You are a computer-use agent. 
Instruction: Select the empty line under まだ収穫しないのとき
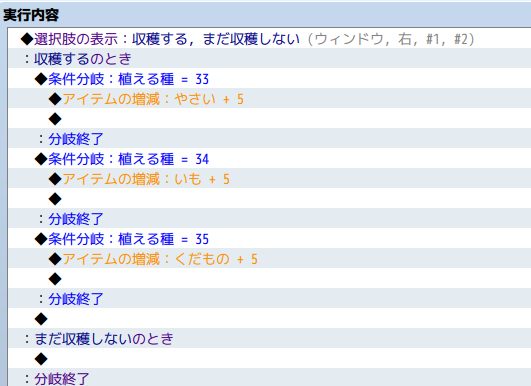pos(270,358)
